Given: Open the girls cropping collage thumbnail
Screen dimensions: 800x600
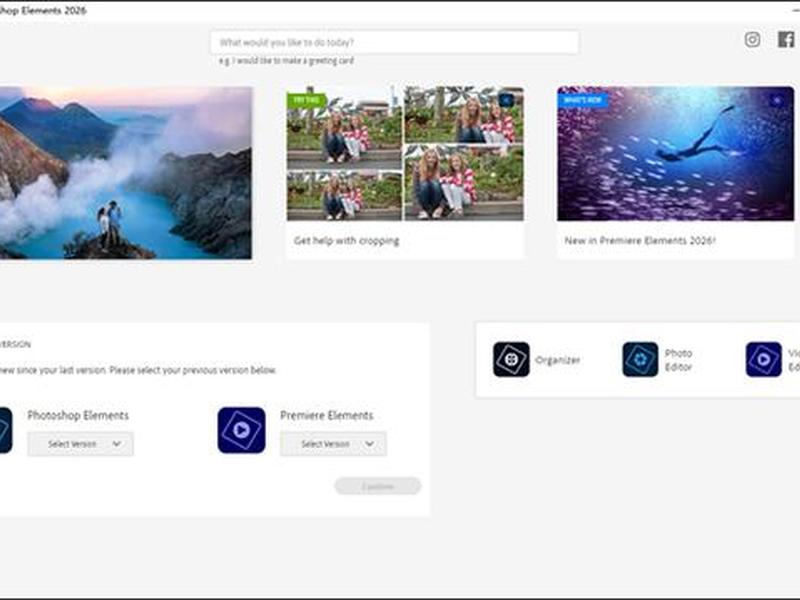Looking at the screenshot, I should point(405,154).
